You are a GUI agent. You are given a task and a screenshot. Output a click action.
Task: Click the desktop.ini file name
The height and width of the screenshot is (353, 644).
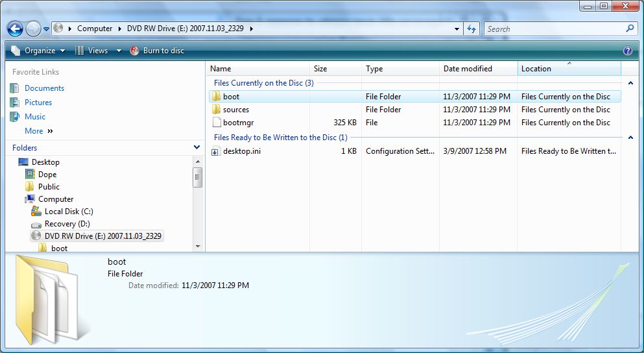242,151
